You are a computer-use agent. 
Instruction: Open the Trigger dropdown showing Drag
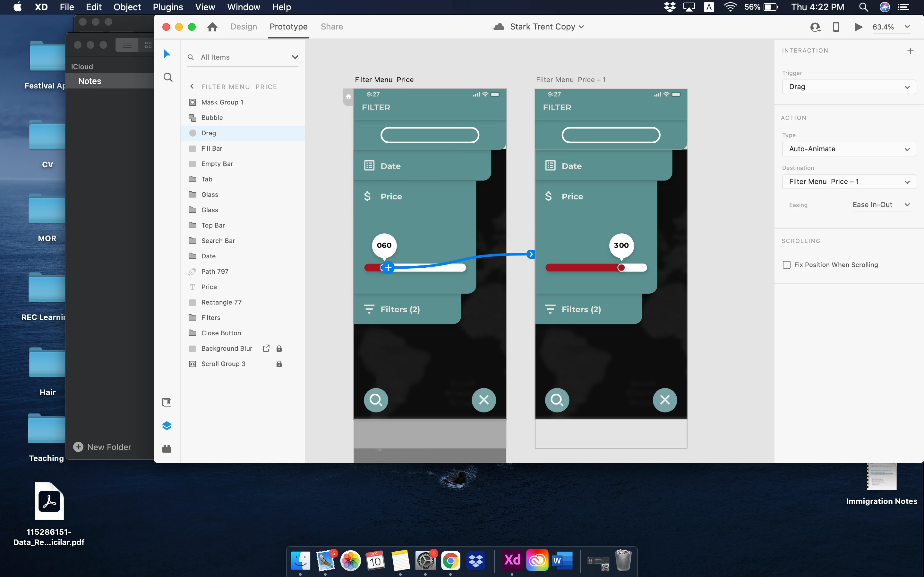coord(848,87)
